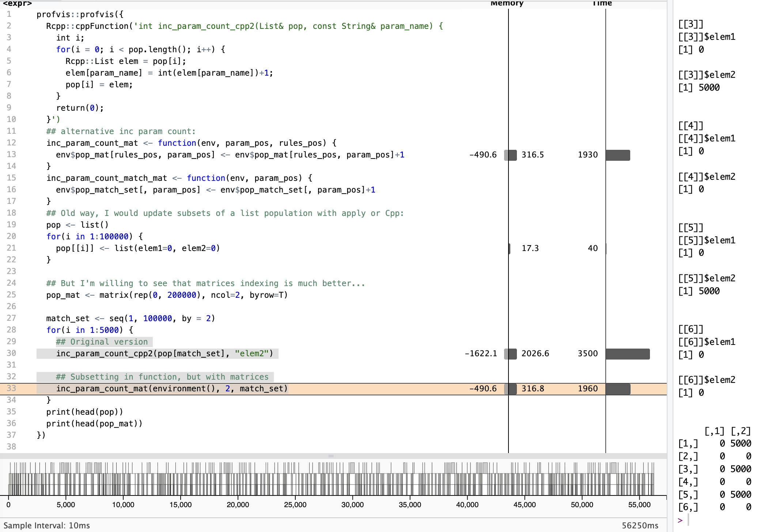This screenshot has height=532, width=764.
Task: Click the 40,000 tick label on the timeline
Action: (x=467, y=505)
